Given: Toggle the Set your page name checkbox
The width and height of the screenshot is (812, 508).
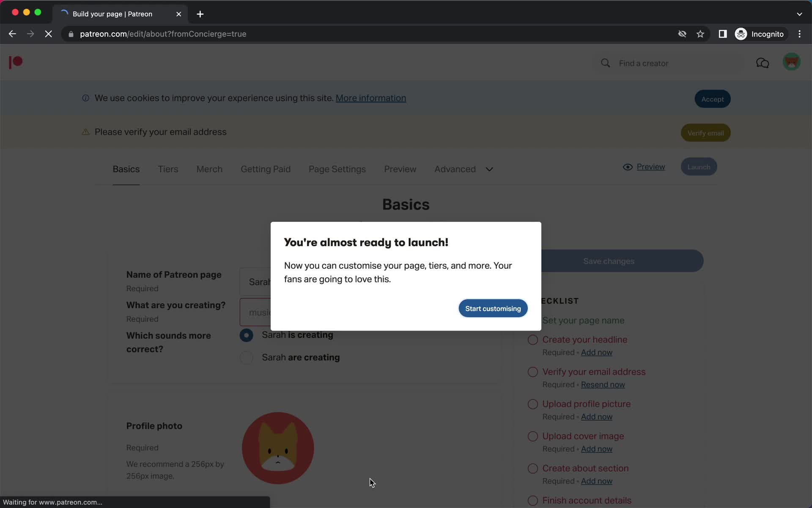Looking at the screenshot, I should pyautogui.click(x=532, y=320).
